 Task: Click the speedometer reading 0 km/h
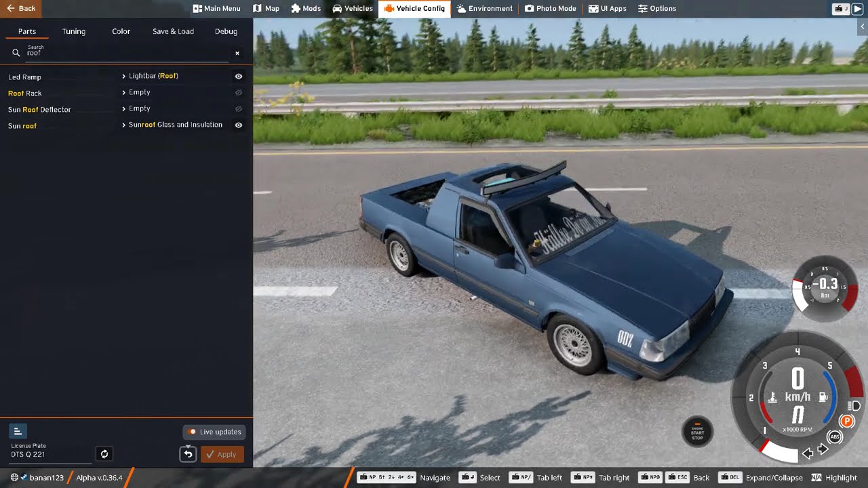pyautogui.click(x=797, y=385)
